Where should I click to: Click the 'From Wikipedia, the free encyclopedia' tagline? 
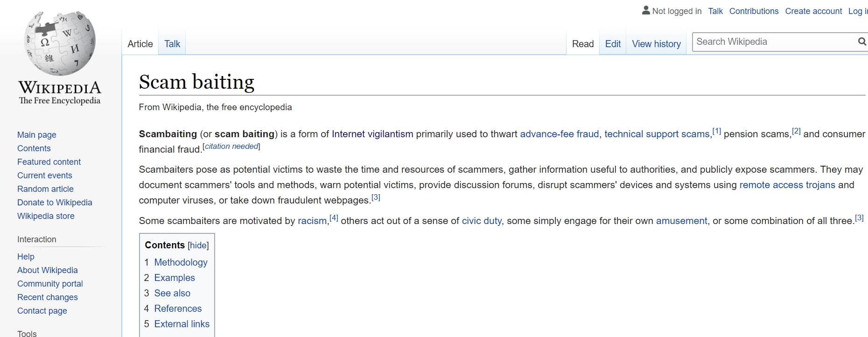tap(215, 107)
